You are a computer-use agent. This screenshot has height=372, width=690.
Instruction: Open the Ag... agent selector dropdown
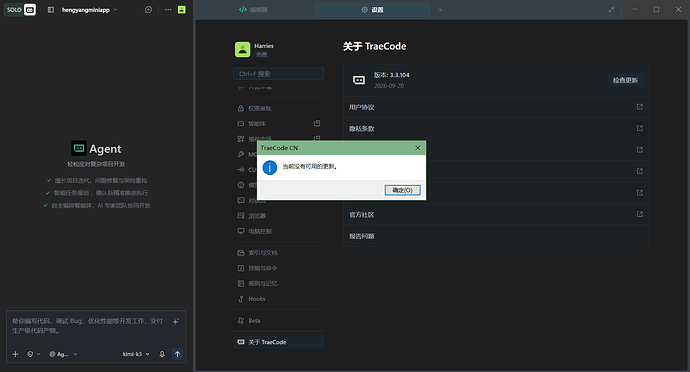pyautogui.click(x=63, y=354)
